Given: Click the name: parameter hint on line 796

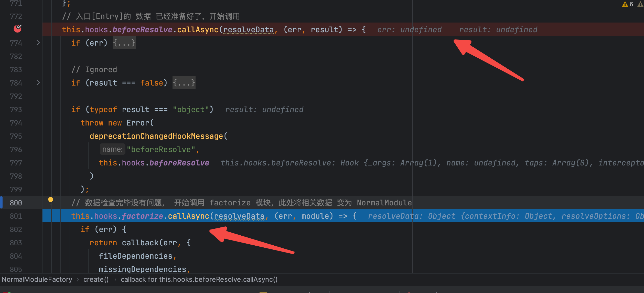Looking at the screenshot, I should click(x=112, y=149).
